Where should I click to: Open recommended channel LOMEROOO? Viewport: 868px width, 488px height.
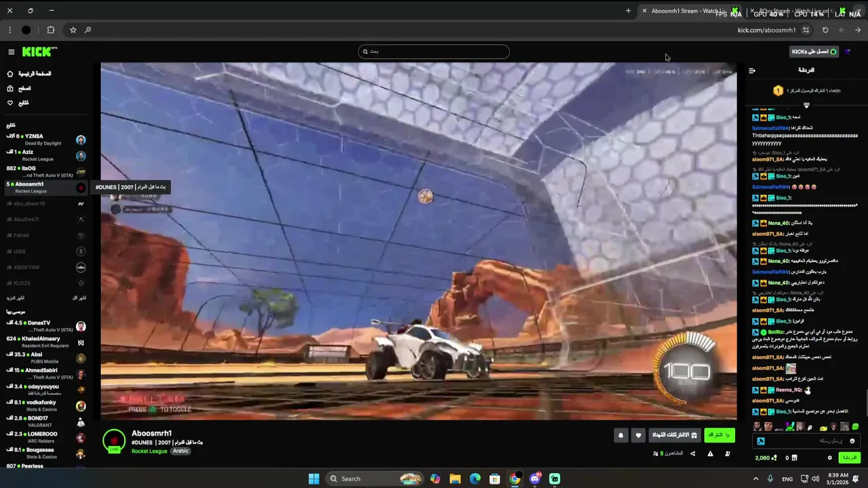tap(46, 438)
